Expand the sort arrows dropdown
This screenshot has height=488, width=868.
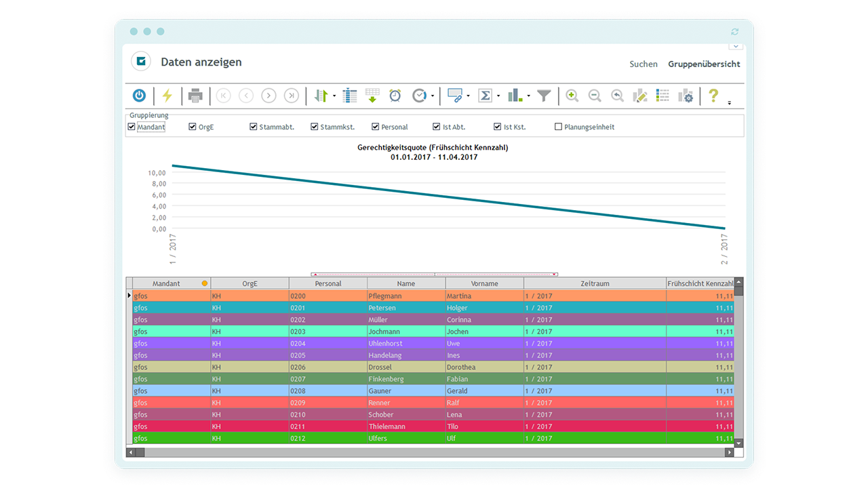(334, 96)
